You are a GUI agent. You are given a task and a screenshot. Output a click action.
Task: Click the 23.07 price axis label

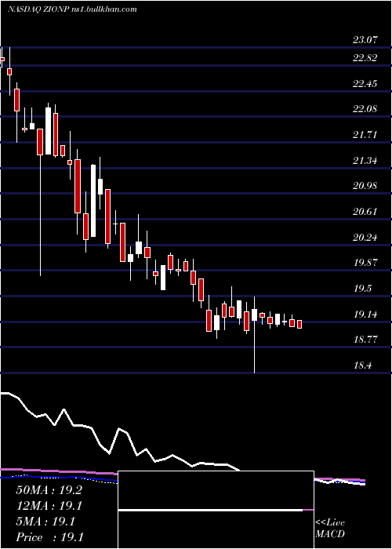[365, 40]
